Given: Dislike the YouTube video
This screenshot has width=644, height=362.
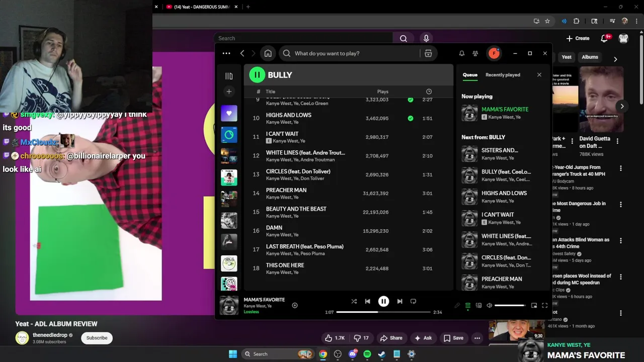Looking at the screenshot, I should (362, 338).
